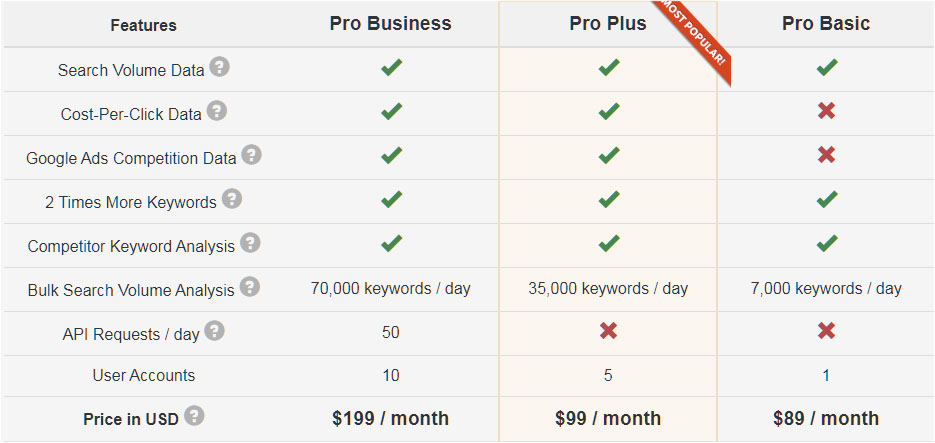Click help icon beside Cost-Per-Click Data
The height and width of the screenshot is (443, 935).
216,111
